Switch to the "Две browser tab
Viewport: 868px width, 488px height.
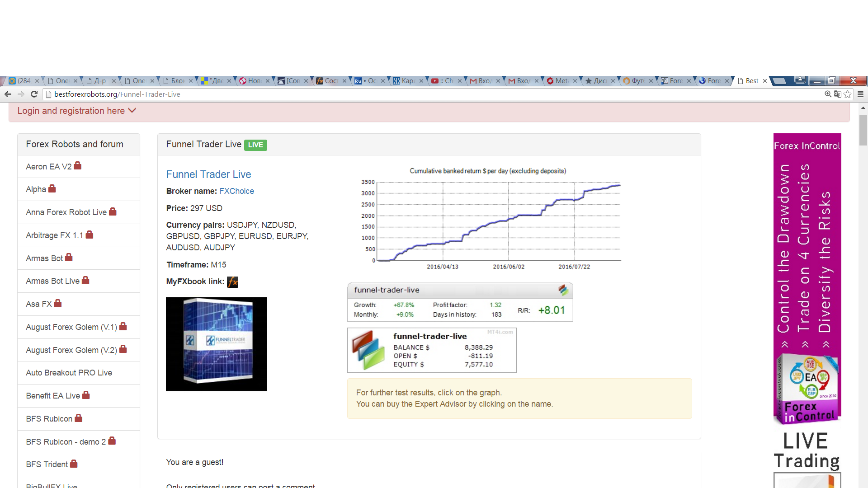(216, 81)
